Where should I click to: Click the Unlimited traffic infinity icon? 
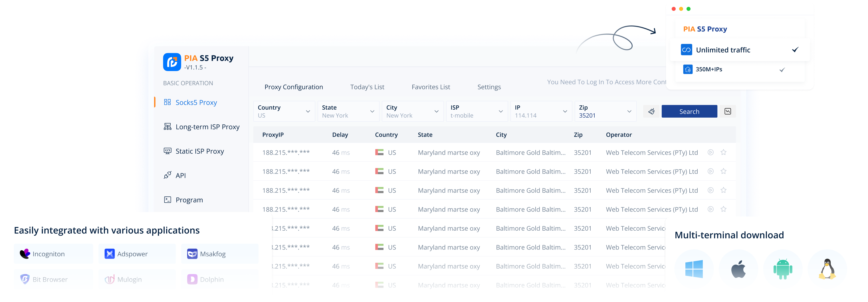pyautogui.click(x=686, y=50)
